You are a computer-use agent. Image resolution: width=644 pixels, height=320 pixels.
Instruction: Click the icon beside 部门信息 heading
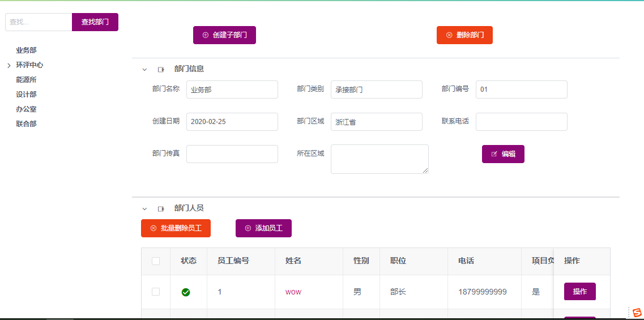[x=161, y=70]
